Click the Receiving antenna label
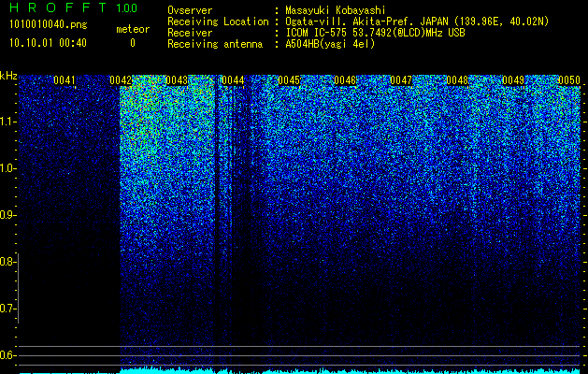 pos(215,44)
